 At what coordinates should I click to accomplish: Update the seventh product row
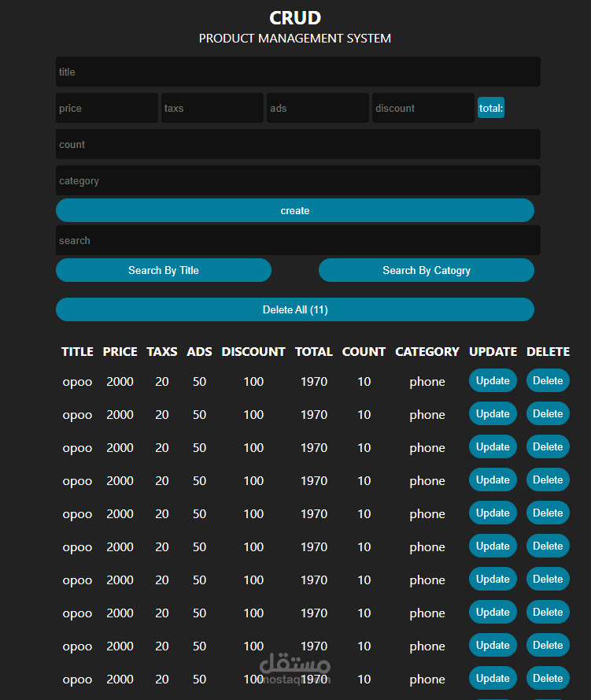tap(493, 579)
